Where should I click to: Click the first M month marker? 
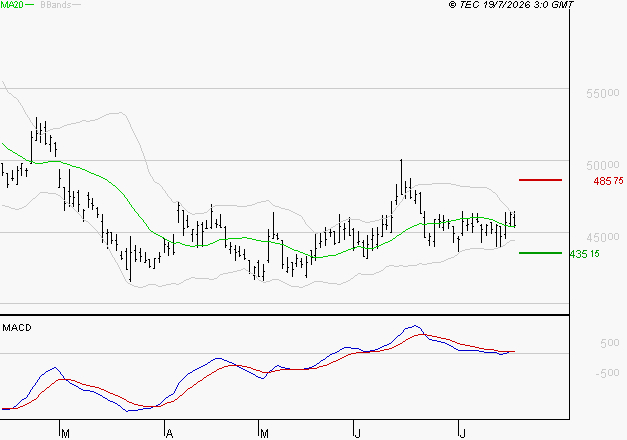(x=66, y=434)
